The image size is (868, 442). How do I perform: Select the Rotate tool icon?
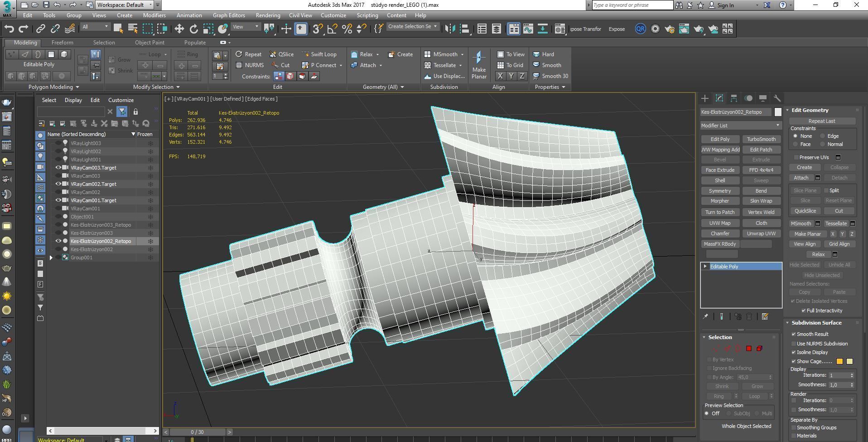click(193, 29)
